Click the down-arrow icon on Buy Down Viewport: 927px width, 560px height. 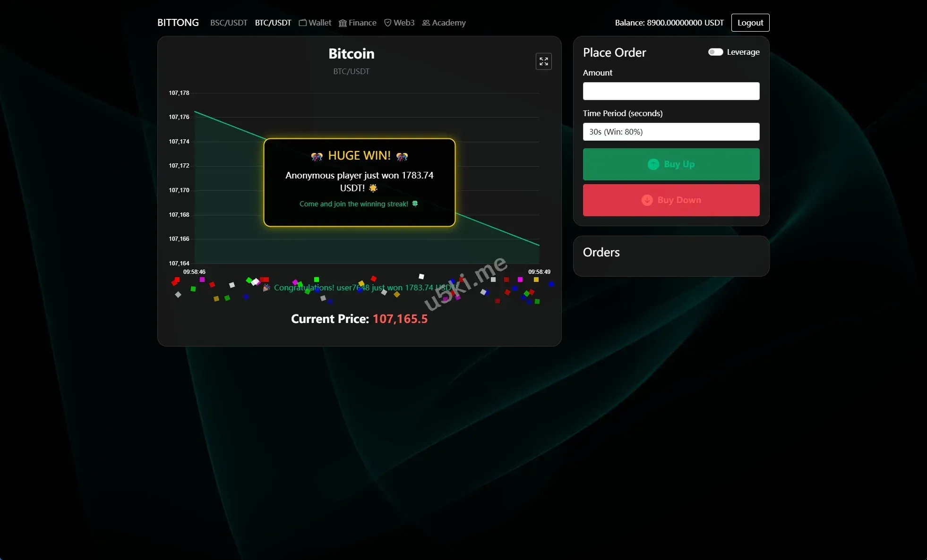pyautogui.click(x=647, y=200)
